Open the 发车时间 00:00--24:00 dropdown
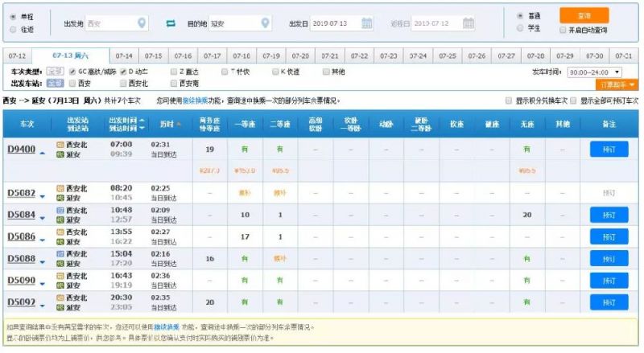644x353 pixels. (x=594, y=72)
